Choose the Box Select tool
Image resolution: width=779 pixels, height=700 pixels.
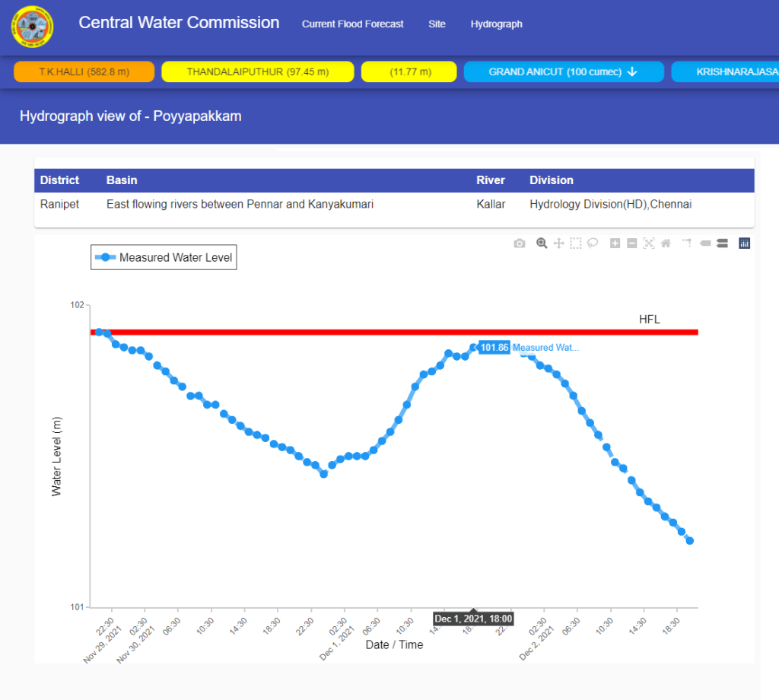[576, 243]
